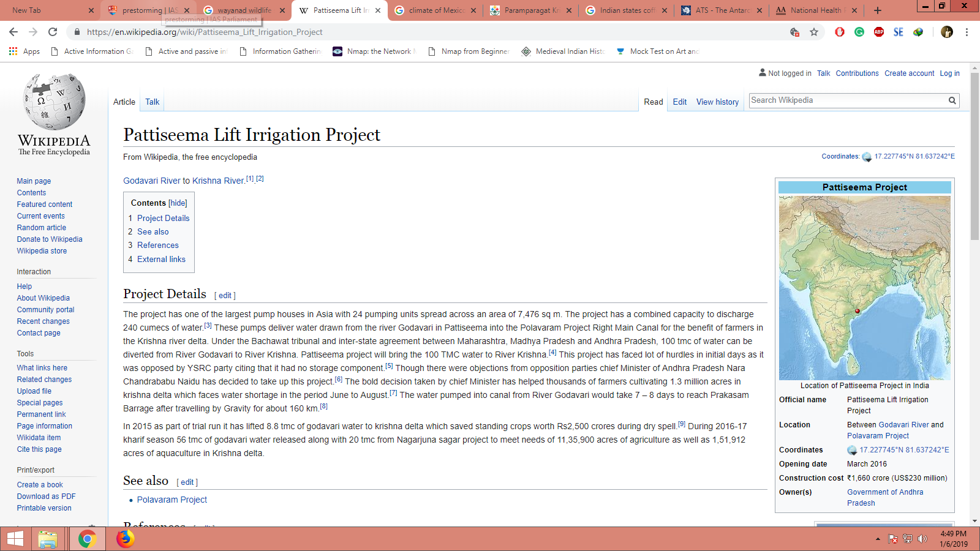Image resolution: width=980 pixels, height=551 pixels.
Task: Open the Chrome profile avatar
Action: (947, 32)
